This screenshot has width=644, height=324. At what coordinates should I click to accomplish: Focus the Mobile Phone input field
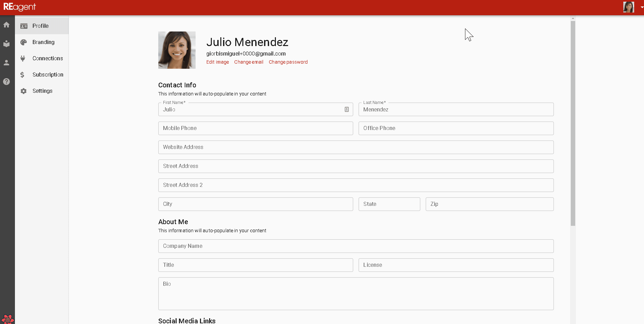click(x=256, y=128)
